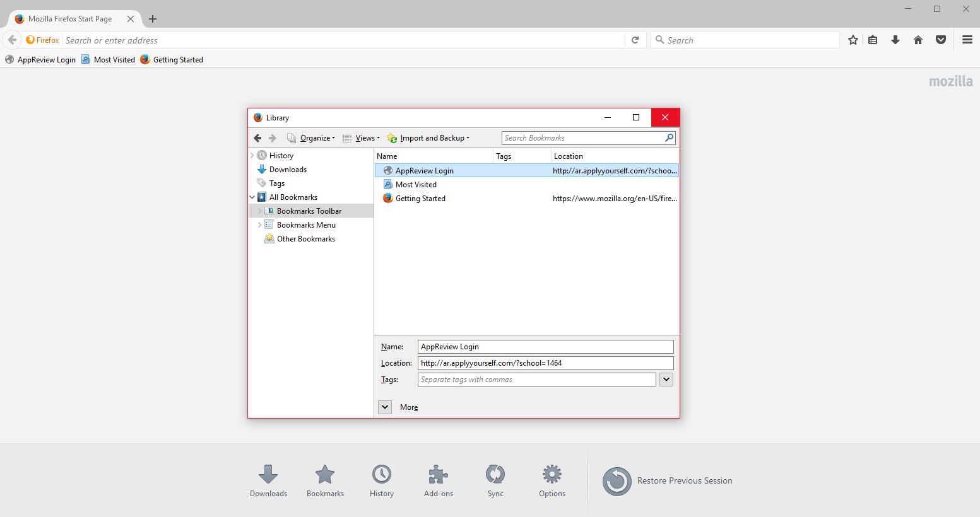The width and height of the screenshot is (980, 517).
Task: Open Import and Backup menu
Action: [434, 138]
